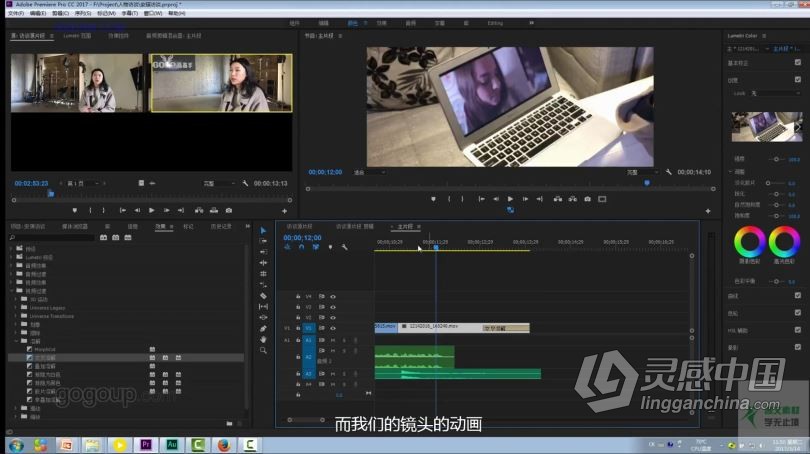The width and height of the screenshot is (810, 454).
Task: Open Program monitor playback resolution dropdown
Action: [x=643, y=172]
